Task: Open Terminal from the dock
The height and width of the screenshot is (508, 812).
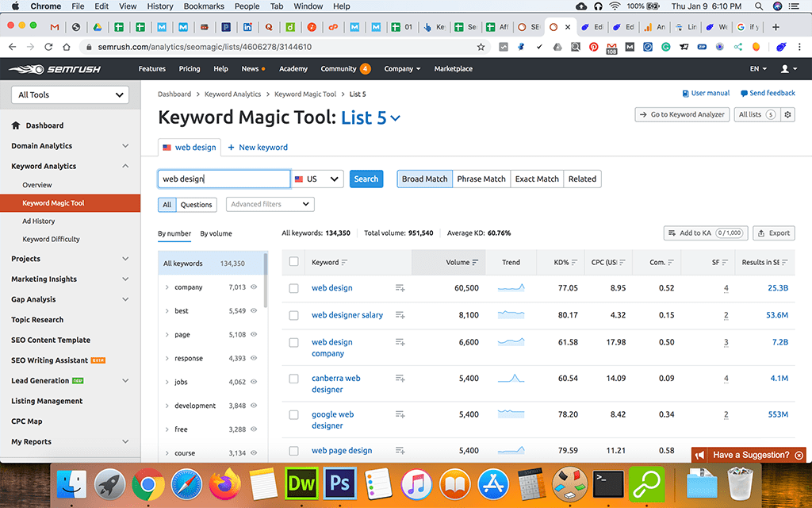Action: click(x=608, y=483)
